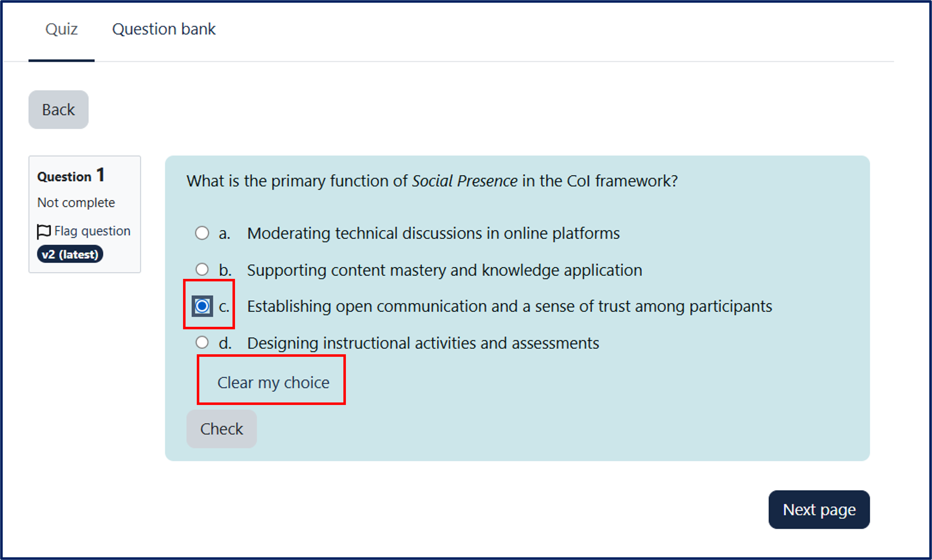Image resolution: width=932 pixels, height=560 pixels.
Task: Click the answer text "Establishing open communication and a sense of trust"
Action: (509, 306)
